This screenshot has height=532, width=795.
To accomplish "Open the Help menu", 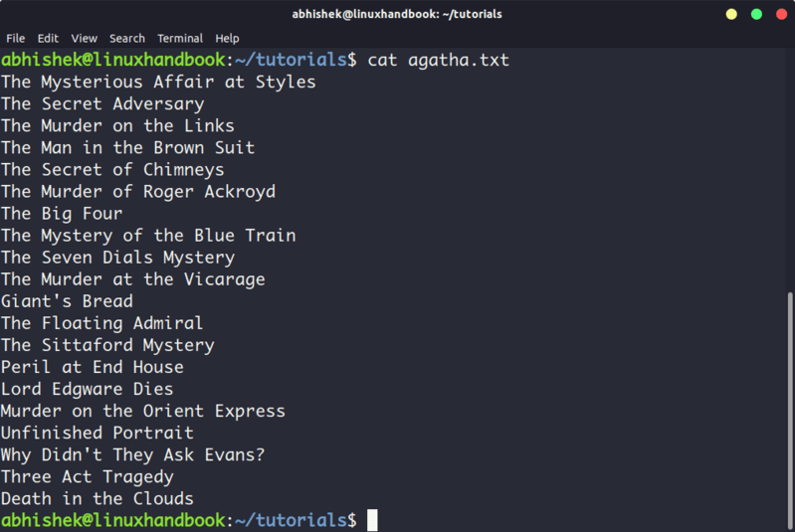I will [227, 39].
